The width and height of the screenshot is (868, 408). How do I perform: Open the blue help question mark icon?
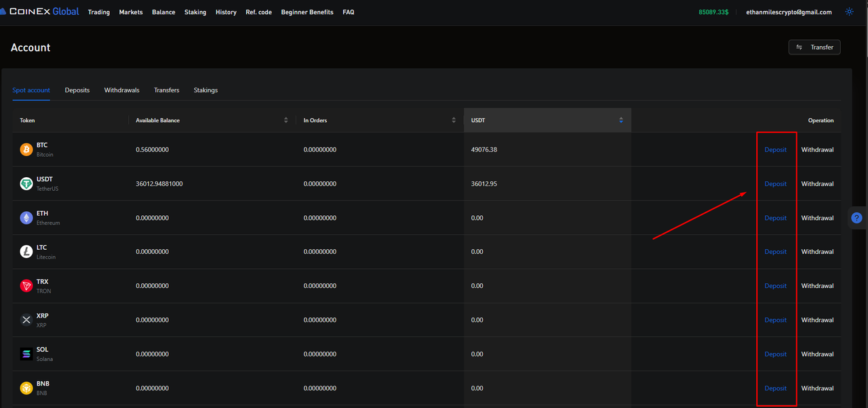(856, 218)
